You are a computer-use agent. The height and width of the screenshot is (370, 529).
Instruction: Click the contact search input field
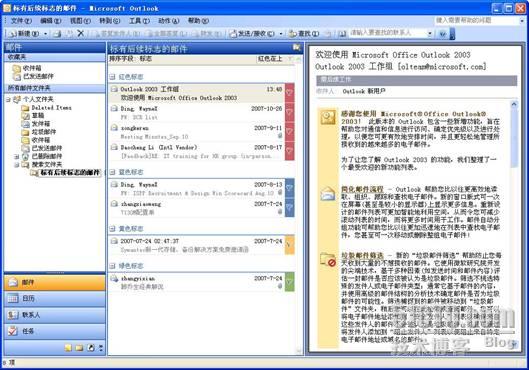[388, 33]
